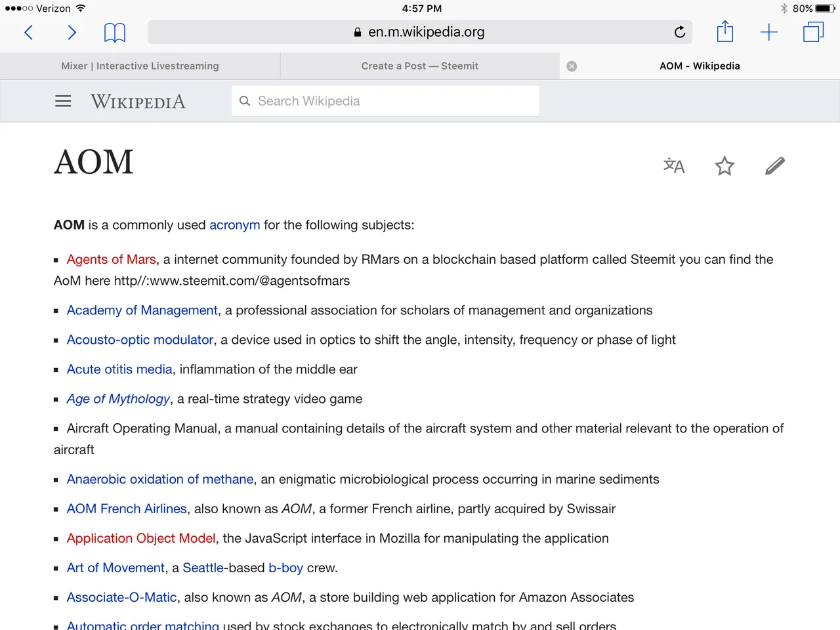
Task: Tap the lock icon in address bar
Action: (358, 32)
